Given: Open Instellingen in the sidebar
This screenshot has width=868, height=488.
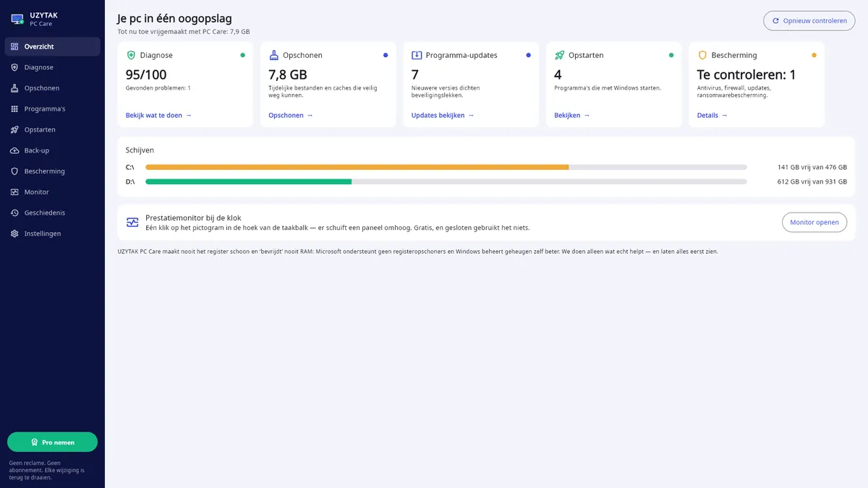Looking at the screenshot, I should pyautogui.click(x=52, y=234).
